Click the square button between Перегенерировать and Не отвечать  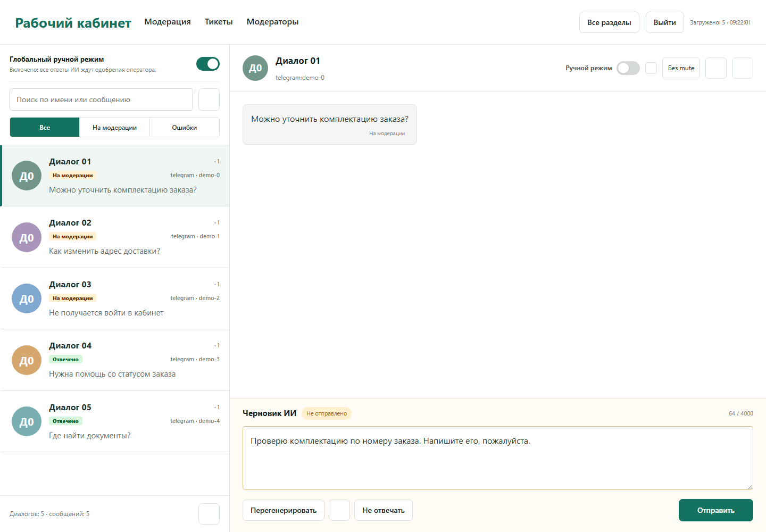pos(339,510)
